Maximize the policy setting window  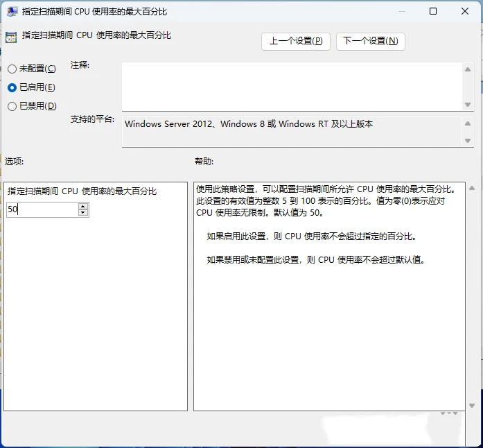[433, 11]
